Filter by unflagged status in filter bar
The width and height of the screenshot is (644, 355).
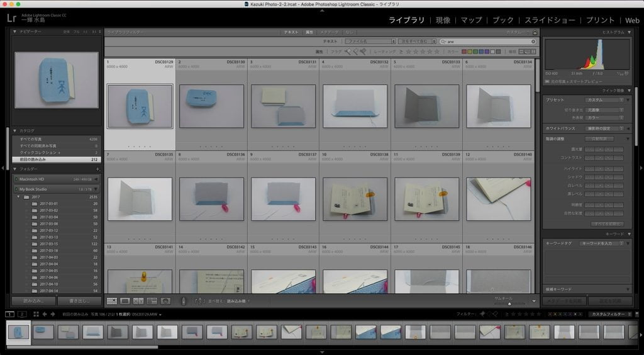point(355,52)
